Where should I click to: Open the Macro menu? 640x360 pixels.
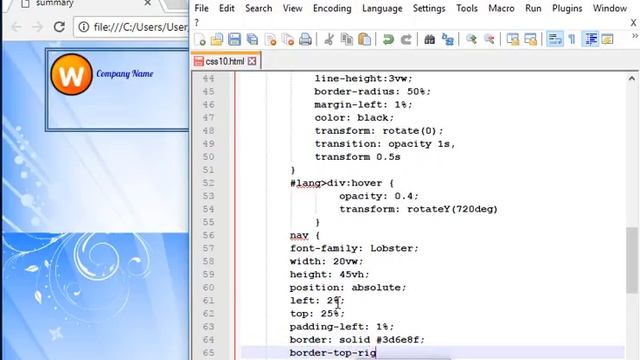click(501, 8)
